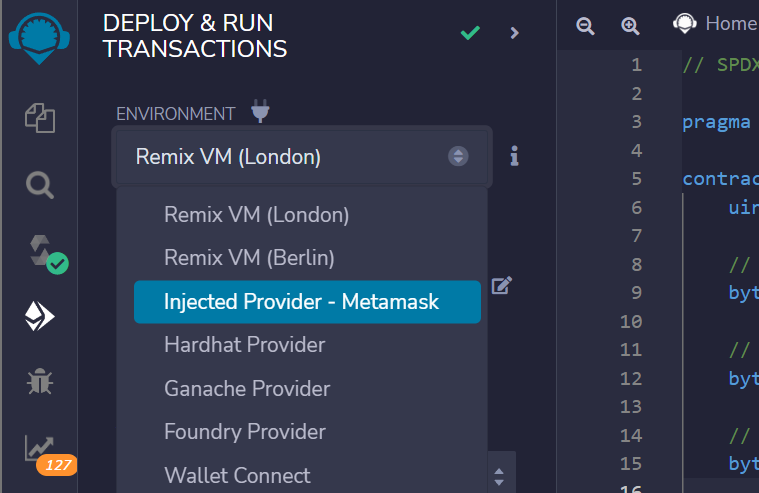The width and height of the screenshot is (759, 493).
Task: Open the Deploy & run transactions icon
Action: click(40, 316)
